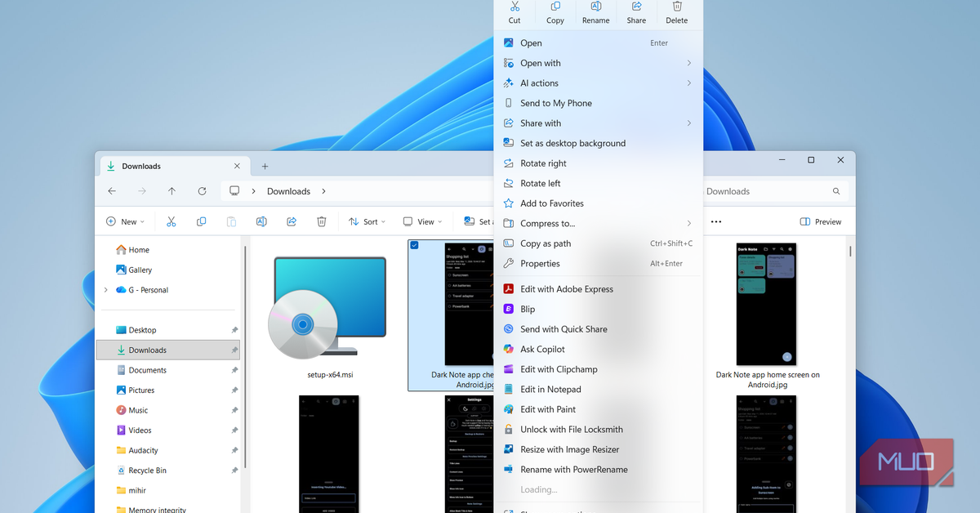The height and width of the screenshot is (513, 980).
Task: Click the toolbar Copy icon
Action: [201, 221]
